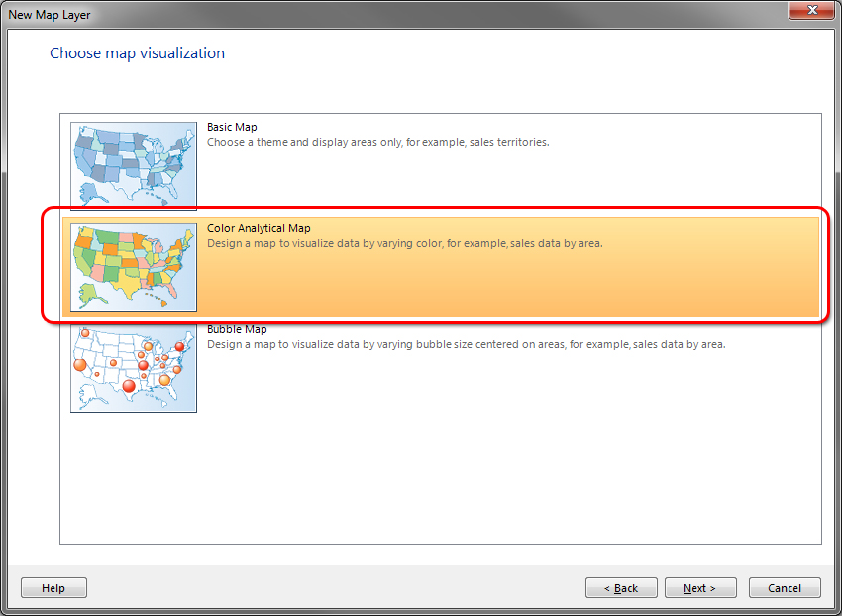842x616 pixels.
Task: Click empty space below the Bubble Map option
Action: (440, 475)
